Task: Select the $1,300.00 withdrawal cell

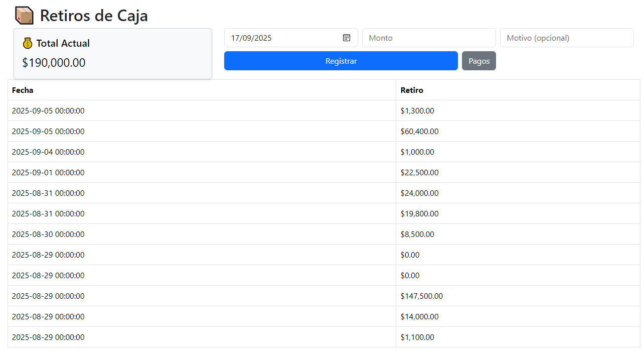Action: pos(417,111)
